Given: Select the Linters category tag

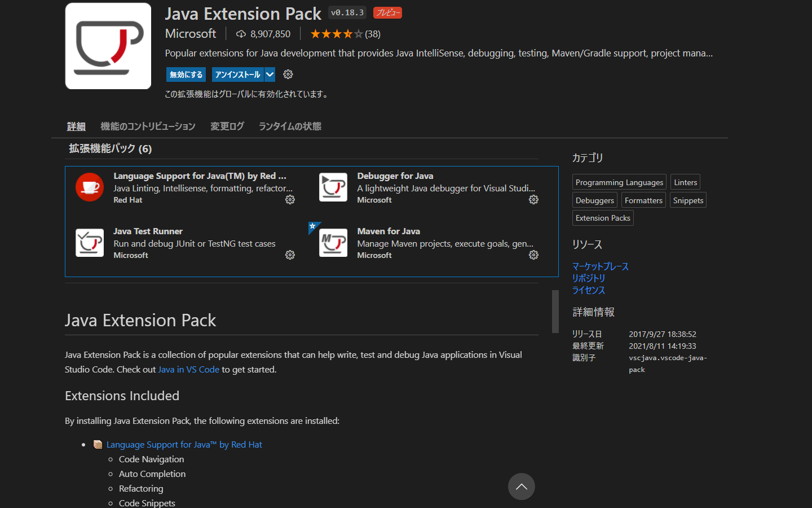Looking at the screenshot, I should [x=685, y=182].
